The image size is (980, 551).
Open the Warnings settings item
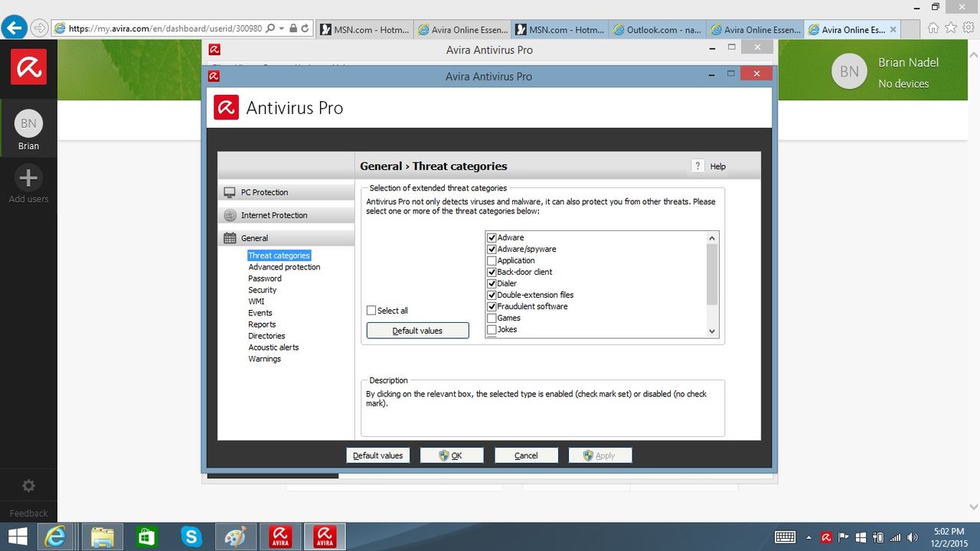[264, 359]
